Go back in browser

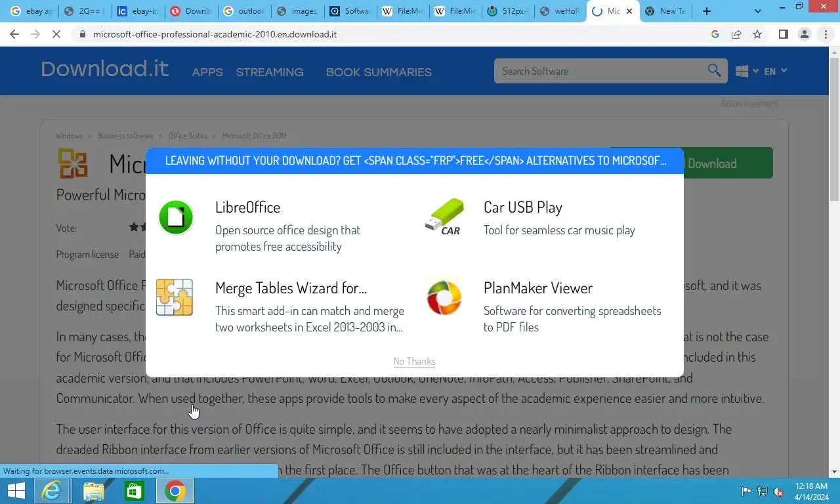pos(14,34)
